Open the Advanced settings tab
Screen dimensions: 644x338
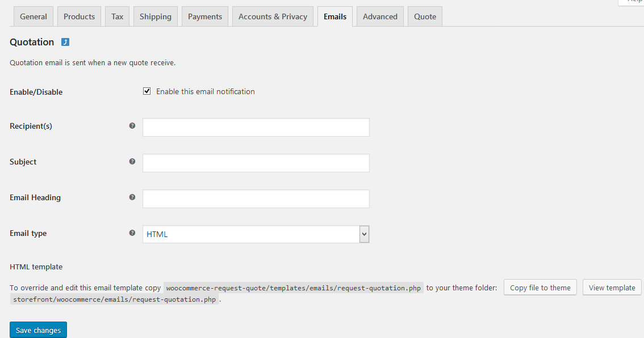379,16
